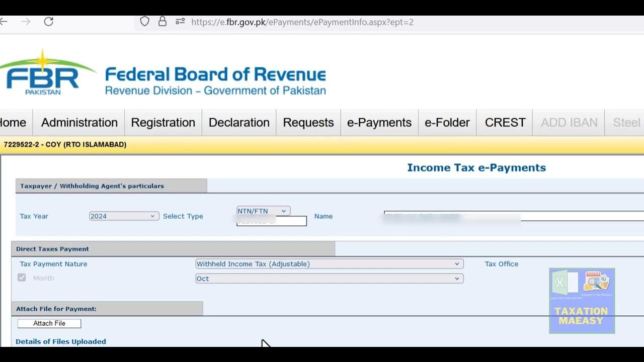644x362 pixels.
Task: Click the browser forward arrow
Action: click(x=26, y=22)
